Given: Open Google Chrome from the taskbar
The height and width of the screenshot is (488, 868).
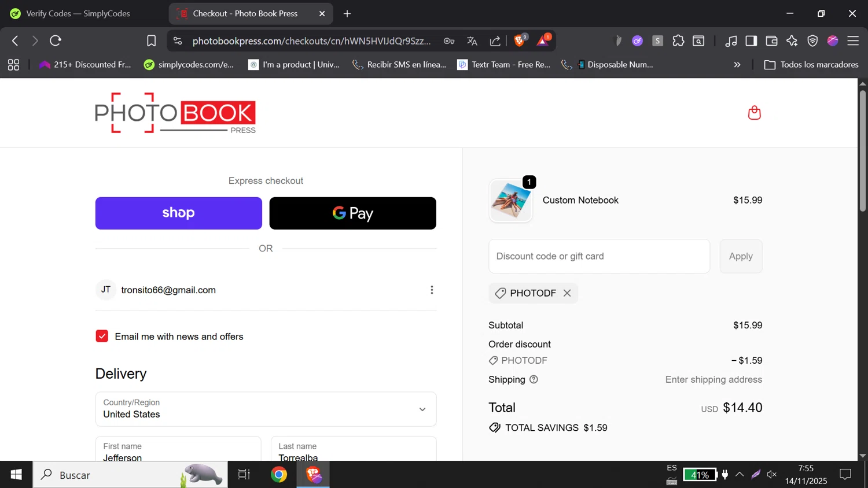Looking at the screenshot, I should coord(279,475).
